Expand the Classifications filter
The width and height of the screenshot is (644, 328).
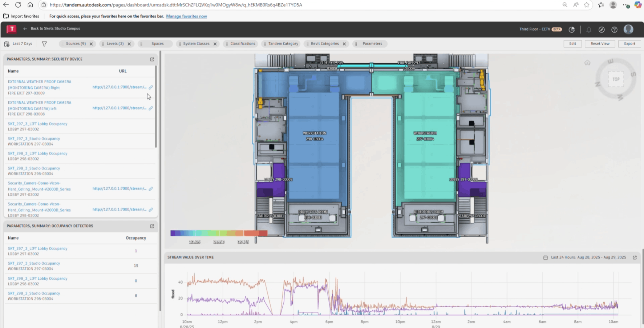242,44
